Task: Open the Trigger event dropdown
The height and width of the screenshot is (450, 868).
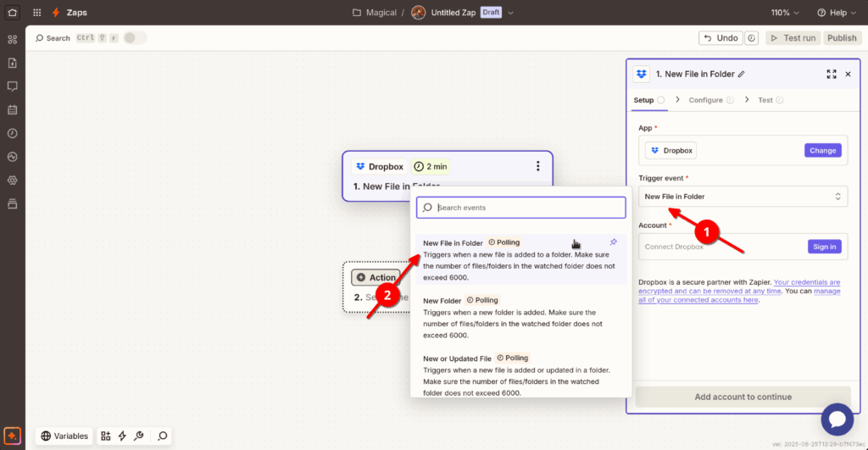Action: coord(743,197)
